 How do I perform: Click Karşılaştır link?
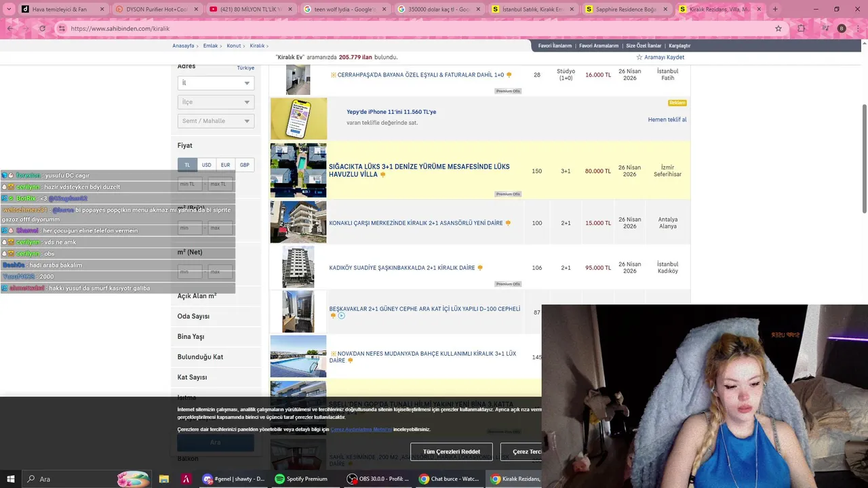point(679,45)
